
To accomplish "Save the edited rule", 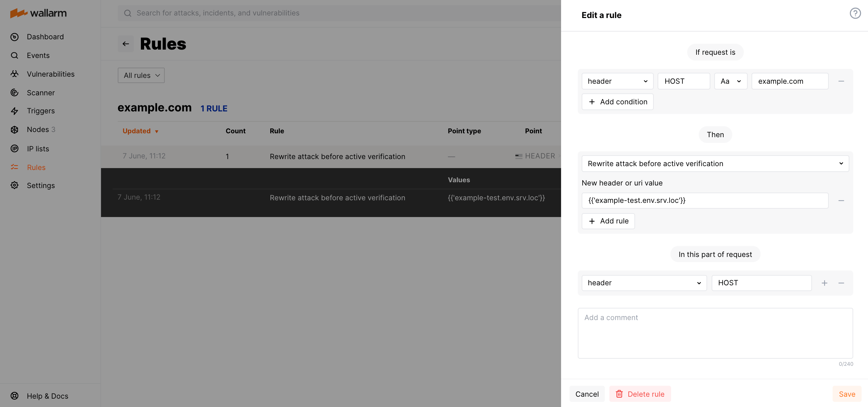I will click(x=847, y=394).
